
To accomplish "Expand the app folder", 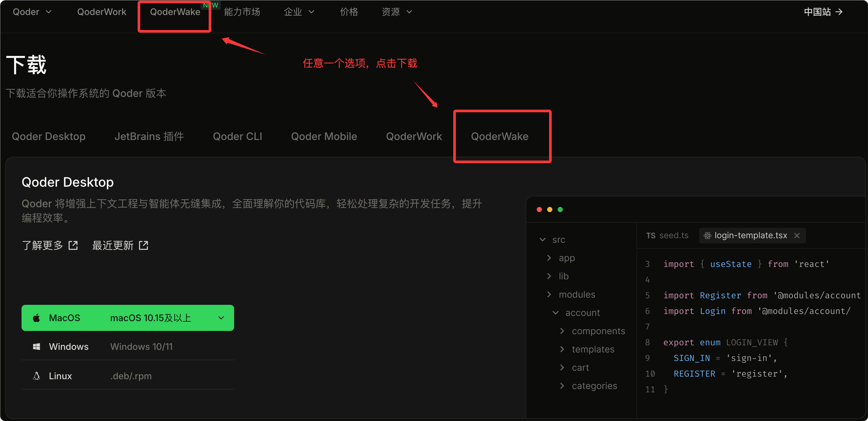I will [549, 258].
